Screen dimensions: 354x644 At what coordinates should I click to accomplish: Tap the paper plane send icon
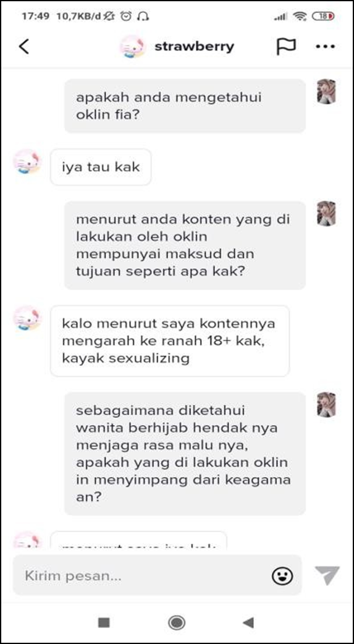[327, 575]
